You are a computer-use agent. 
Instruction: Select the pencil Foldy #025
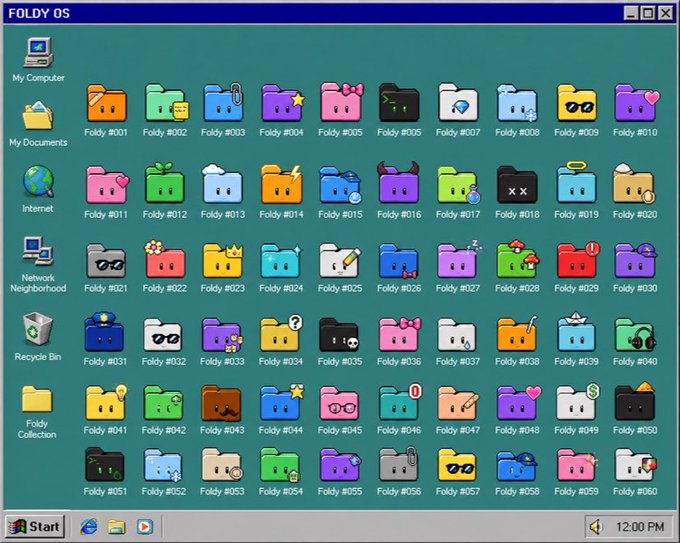click(340, 261)
